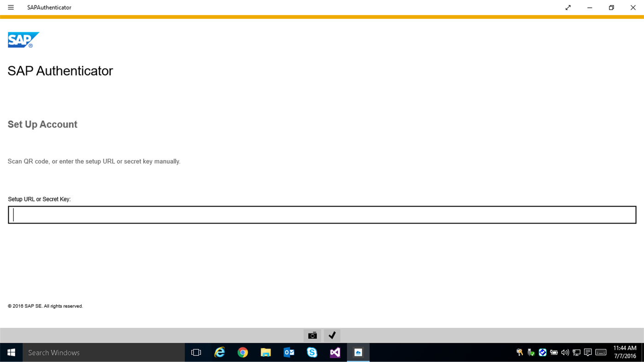Open the hamburger navigation menu
Viewport: 644px width, 362px height.
click(10, 7)
